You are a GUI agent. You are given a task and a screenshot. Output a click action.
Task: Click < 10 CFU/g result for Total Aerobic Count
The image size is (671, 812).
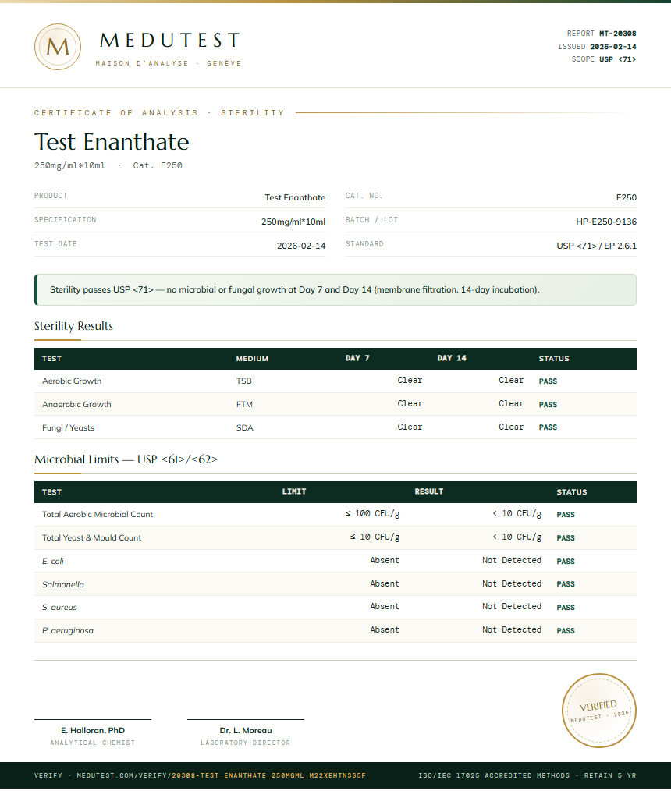[x=517, y=514]
